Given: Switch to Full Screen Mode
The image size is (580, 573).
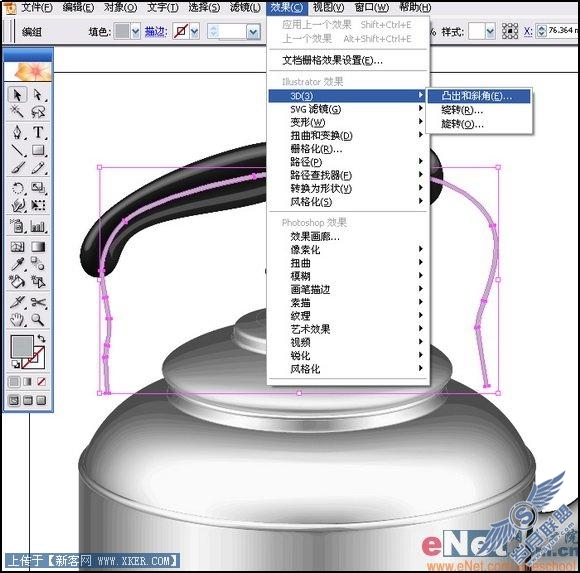Looking at the screenshot, I should (41, 400).
